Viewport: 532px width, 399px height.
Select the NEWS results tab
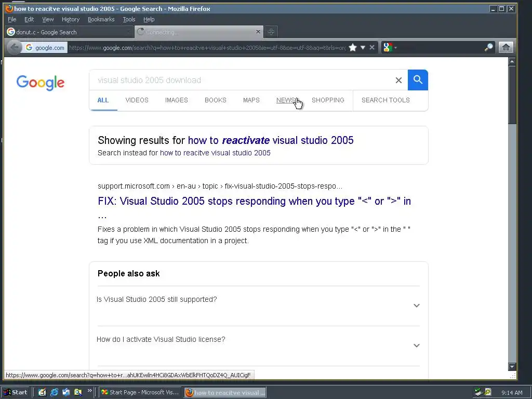point(286,100)
